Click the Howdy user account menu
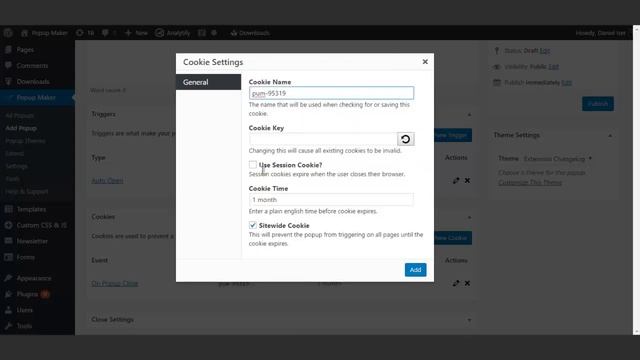 coord(600,33)
